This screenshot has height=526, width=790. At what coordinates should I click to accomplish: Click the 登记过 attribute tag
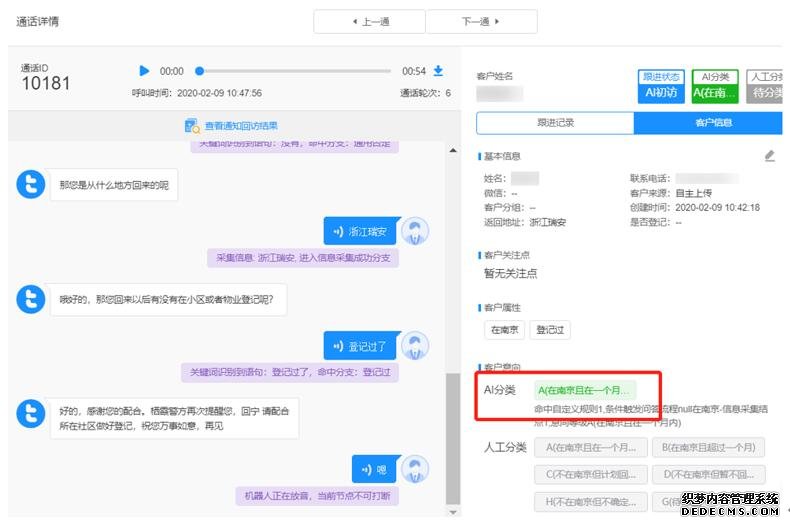550,330
